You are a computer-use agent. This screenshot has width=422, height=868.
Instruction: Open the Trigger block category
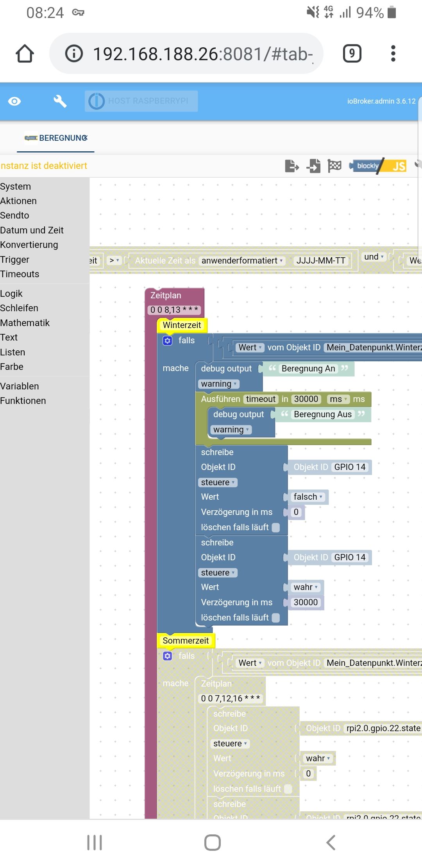15,260
